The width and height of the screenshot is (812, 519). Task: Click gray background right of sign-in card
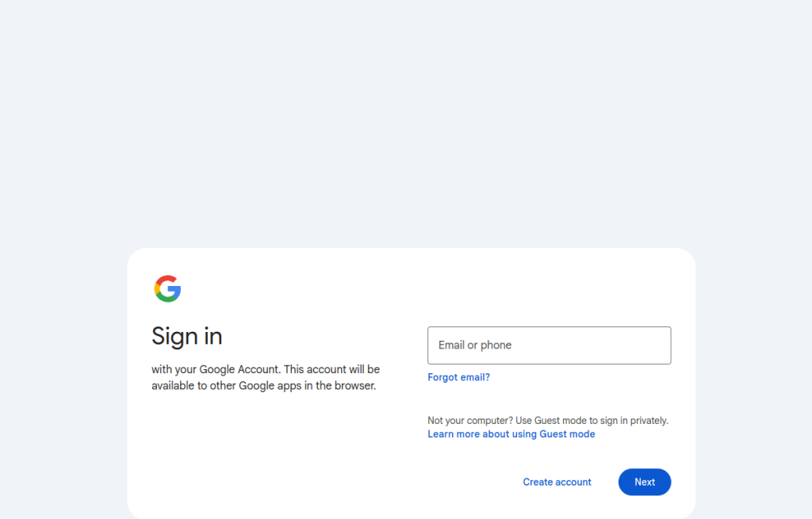pyautogui.click(x=753, y=380)
